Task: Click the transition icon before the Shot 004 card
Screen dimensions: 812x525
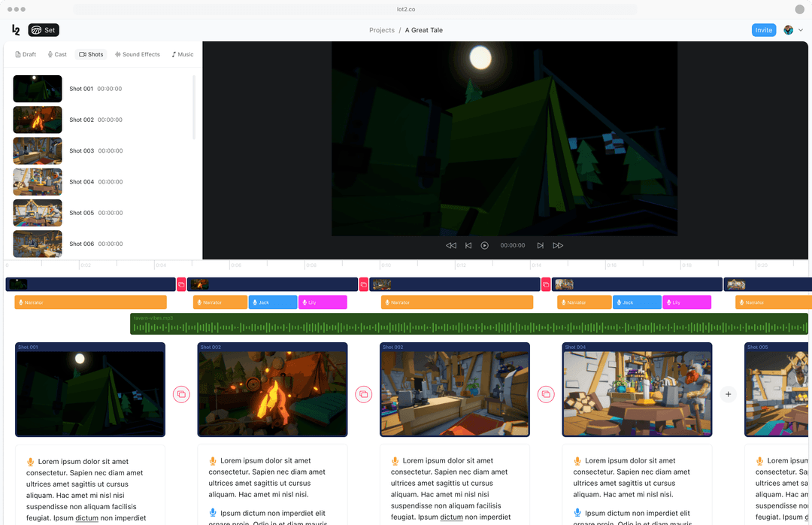Action: (x=546, y=394)
